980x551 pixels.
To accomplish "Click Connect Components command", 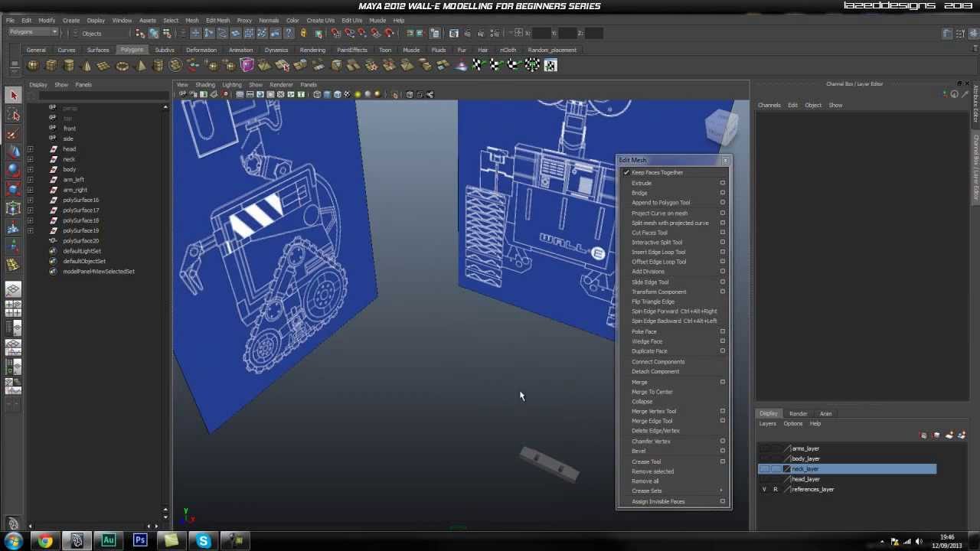I will tap(658, 362).
